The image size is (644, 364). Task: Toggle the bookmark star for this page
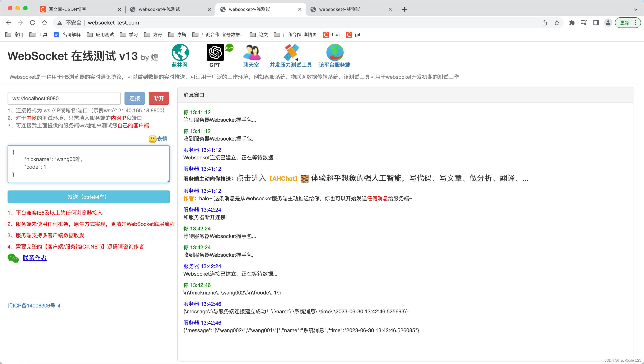point(557,22)
